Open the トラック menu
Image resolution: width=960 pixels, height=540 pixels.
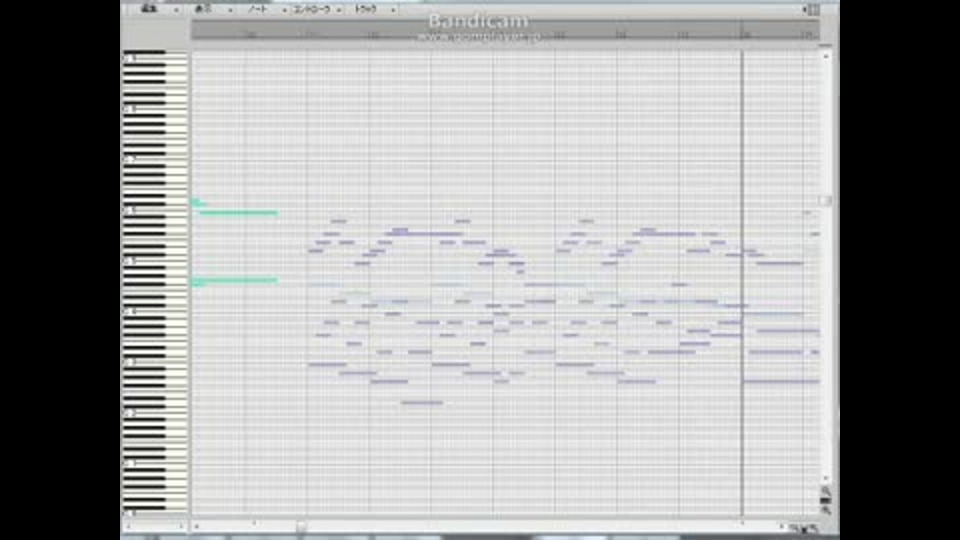(366, 9)
